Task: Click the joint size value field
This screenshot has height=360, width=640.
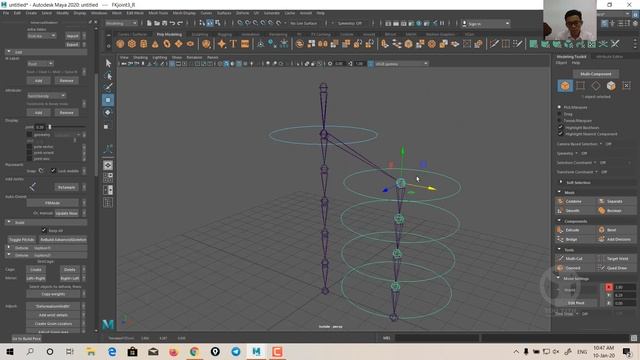Action: click(x=39, y=127)
